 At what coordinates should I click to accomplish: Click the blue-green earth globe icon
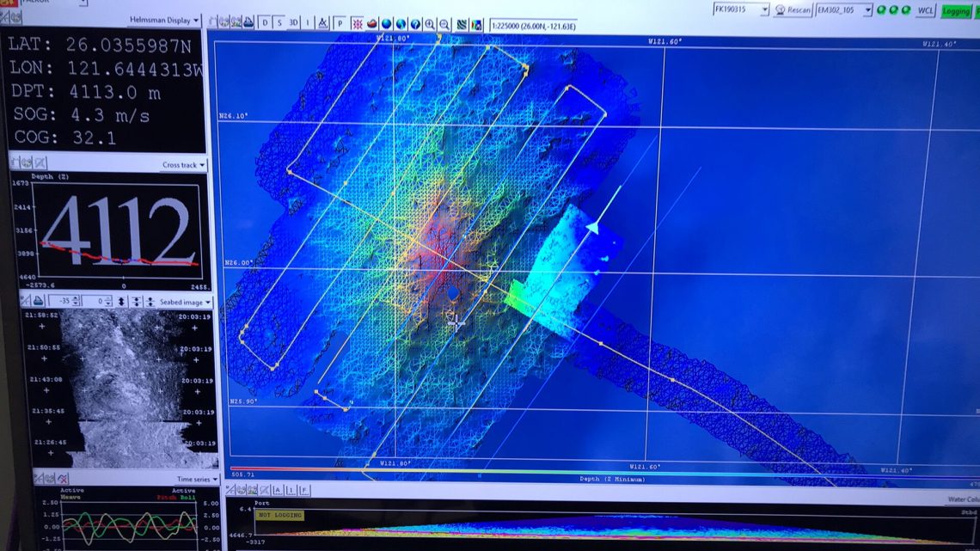pyautogui.click(x=401, y=24)
